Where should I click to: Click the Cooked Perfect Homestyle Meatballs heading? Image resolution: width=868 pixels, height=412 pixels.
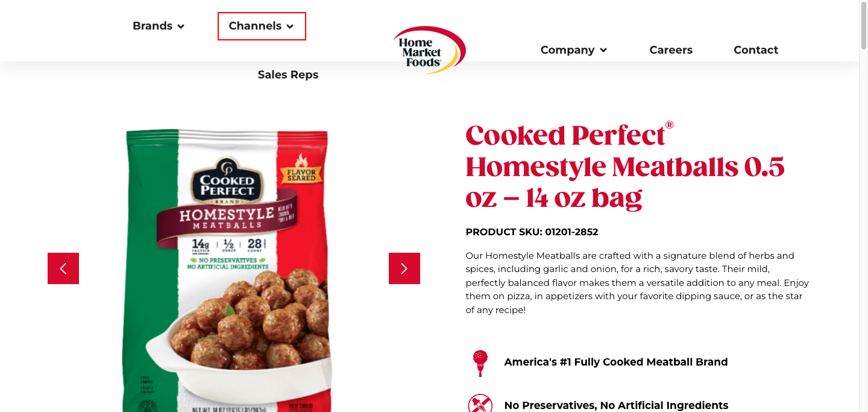point(625,166)
